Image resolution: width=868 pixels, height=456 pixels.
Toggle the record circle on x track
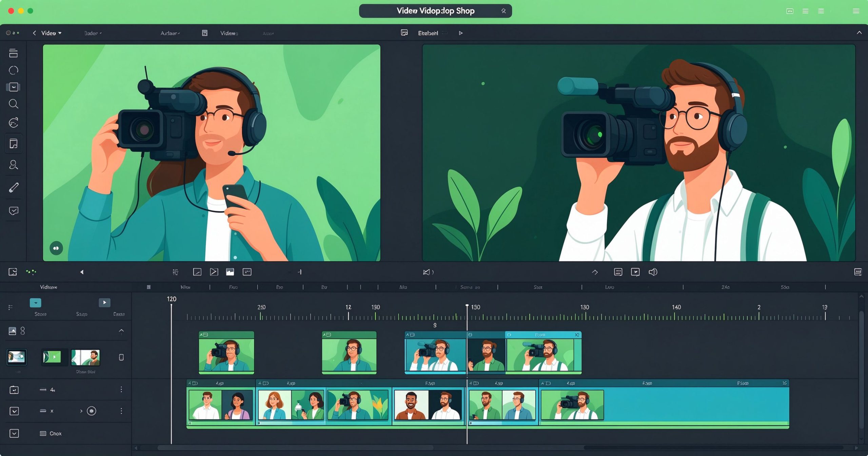point(91,411)
